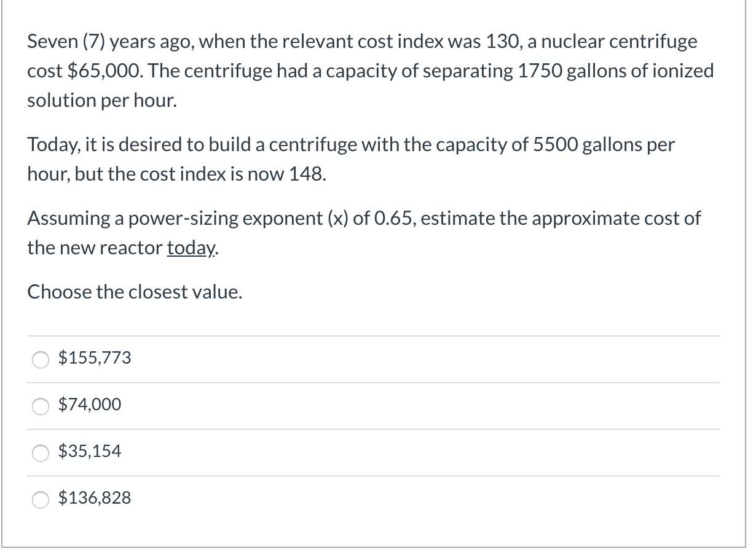Click the $35,154 answer label
This screenshot has width=756, height=554.
pyautogui.click(x=90, y=452)
